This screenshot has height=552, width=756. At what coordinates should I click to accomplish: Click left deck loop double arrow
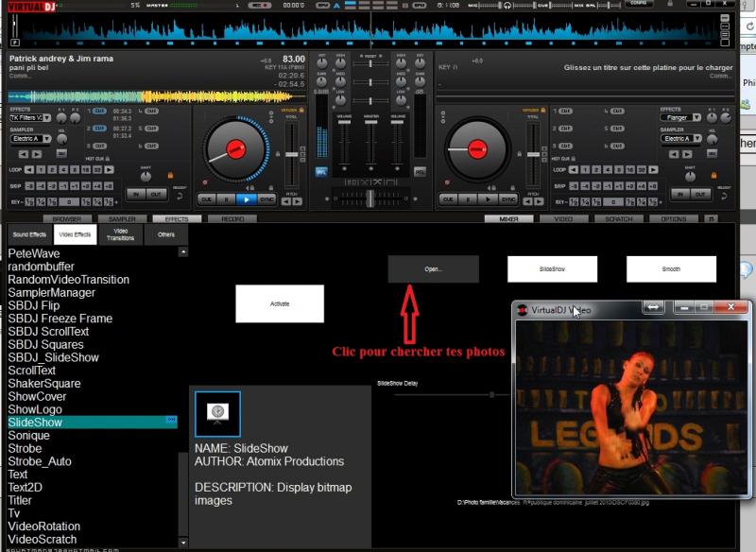pyautogui.click(x=109, y=170)
